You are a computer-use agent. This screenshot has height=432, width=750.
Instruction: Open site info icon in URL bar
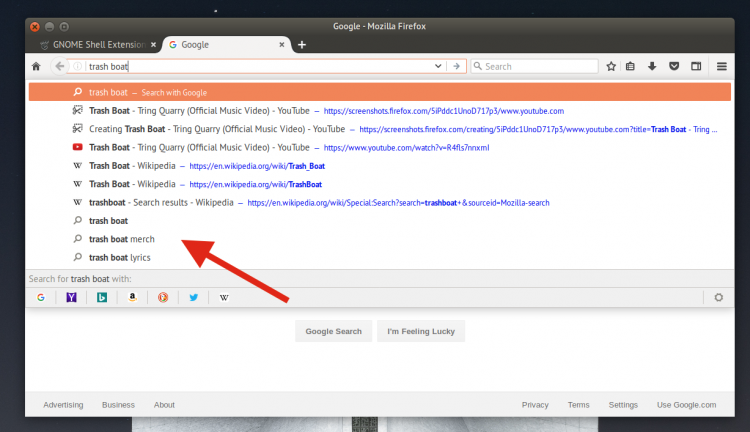pyautogui.click(x=77, y=66)
